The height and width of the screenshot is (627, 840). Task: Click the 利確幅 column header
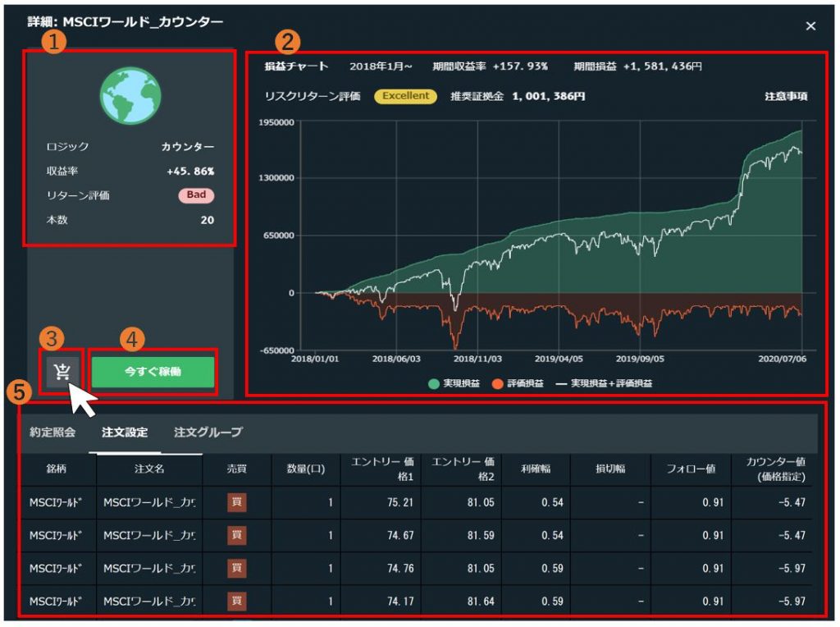point(536,469)
